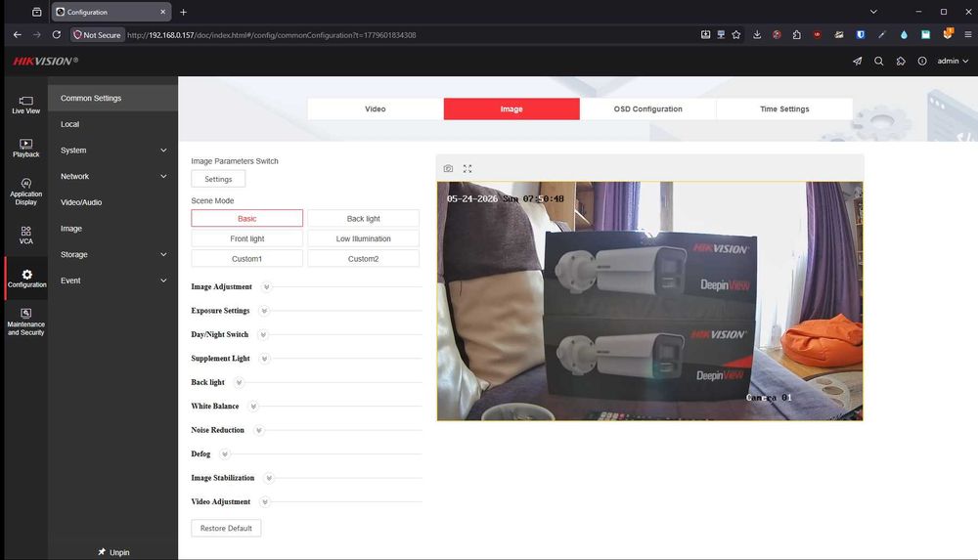978x560 pixels.
Task: Open the list all tabs arrow
Action: point(873,12)
